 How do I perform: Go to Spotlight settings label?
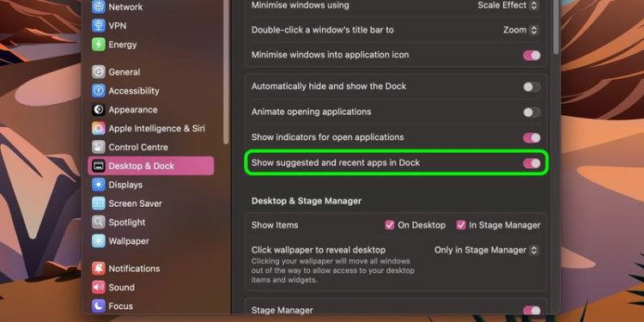127,222
